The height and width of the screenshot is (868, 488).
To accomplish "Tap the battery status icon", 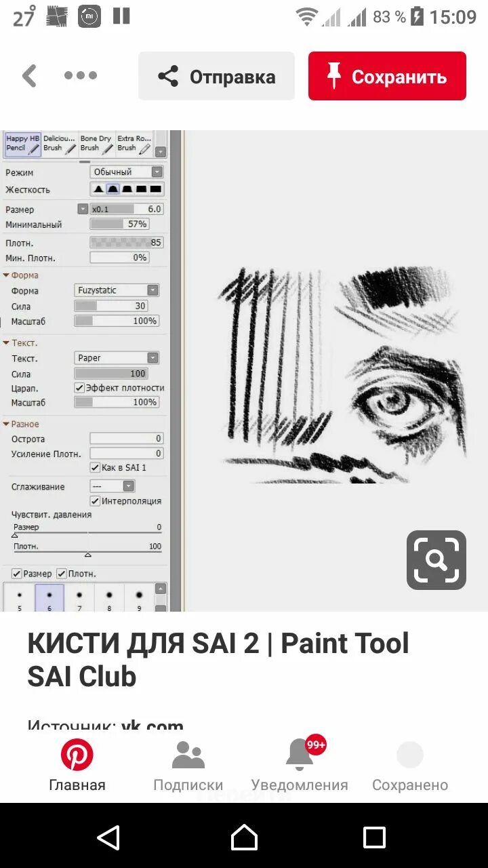I will (x=417, y=16).
